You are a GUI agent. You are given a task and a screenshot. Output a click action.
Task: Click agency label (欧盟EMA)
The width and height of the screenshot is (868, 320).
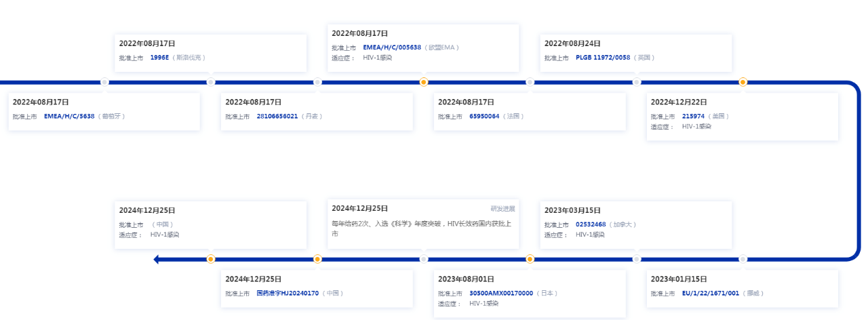[443, 47]
